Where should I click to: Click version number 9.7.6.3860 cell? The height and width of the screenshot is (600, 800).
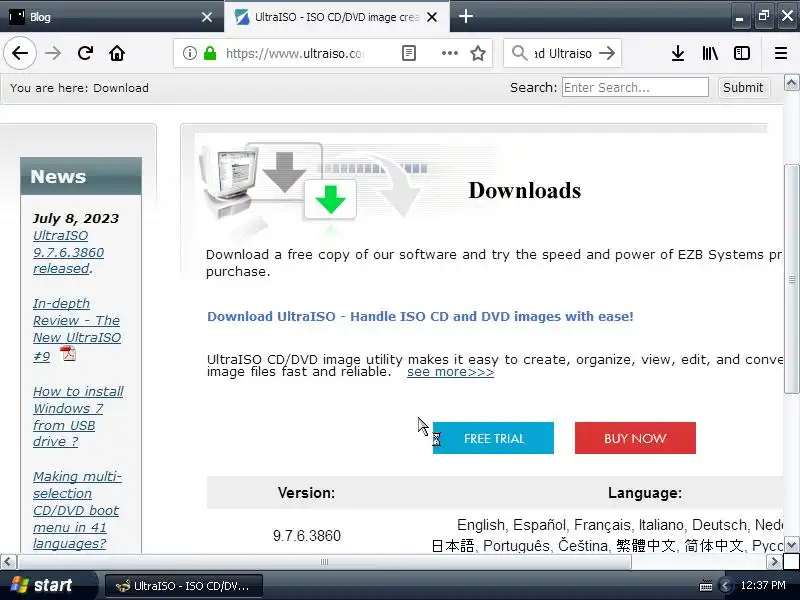tap(307, 536)
